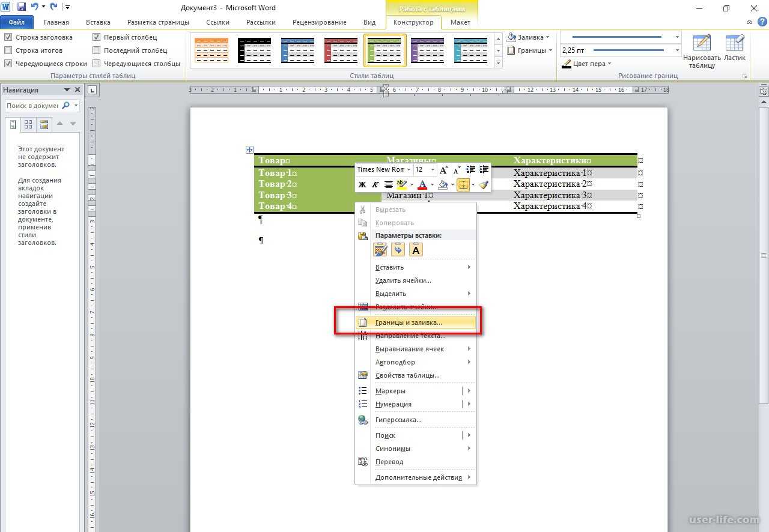Viewport: 769px width, 532px height.
Task: Paste using Merge Formatting icon
Action: tap(398, 250)
